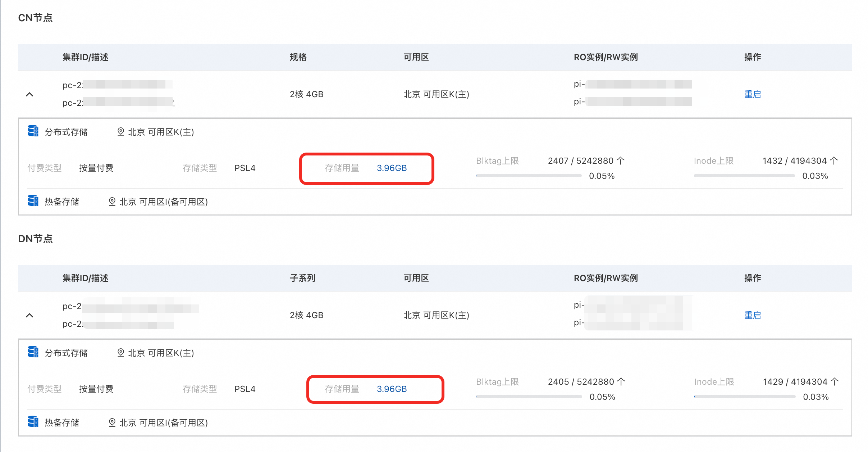Image resolution: width=868 pixels, height=452 pixels.
Task: Click DN node Inode上限 progress bar
Action: click(745, 397)
